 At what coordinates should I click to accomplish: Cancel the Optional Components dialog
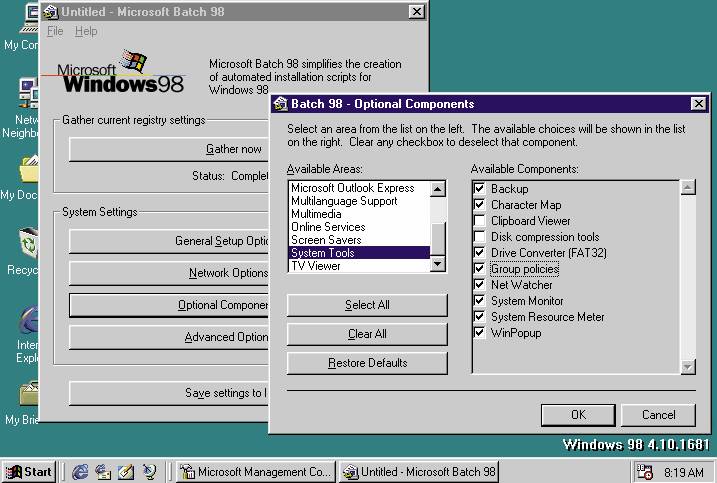pyautogui.click(x=658, y=415)
